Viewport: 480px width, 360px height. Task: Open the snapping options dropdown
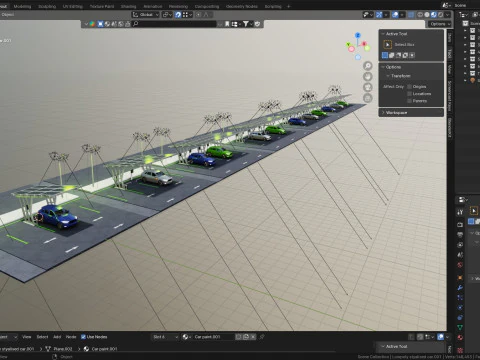click(187, 15)
